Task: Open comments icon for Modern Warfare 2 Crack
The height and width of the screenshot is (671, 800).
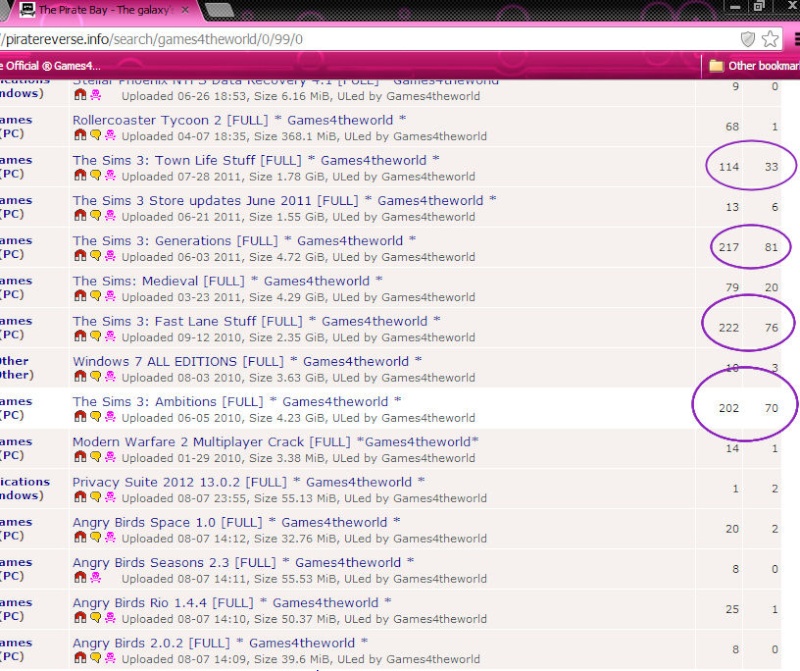Action: [95, 457]
